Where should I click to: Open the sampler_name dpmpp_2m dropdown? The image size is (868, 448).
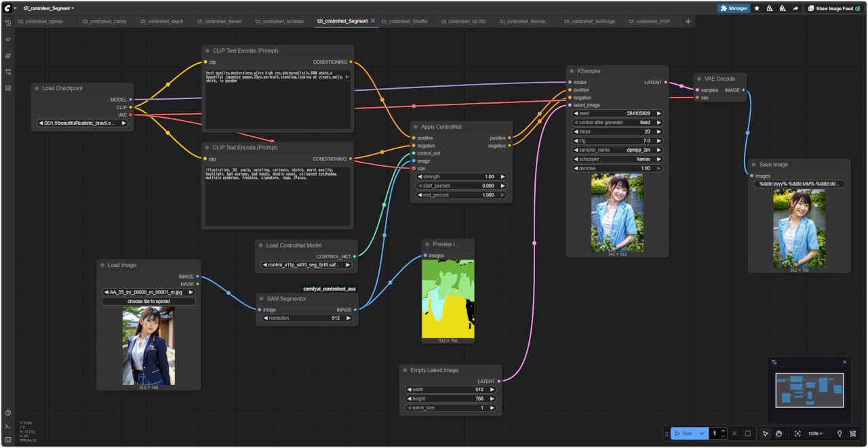(617, 150)
